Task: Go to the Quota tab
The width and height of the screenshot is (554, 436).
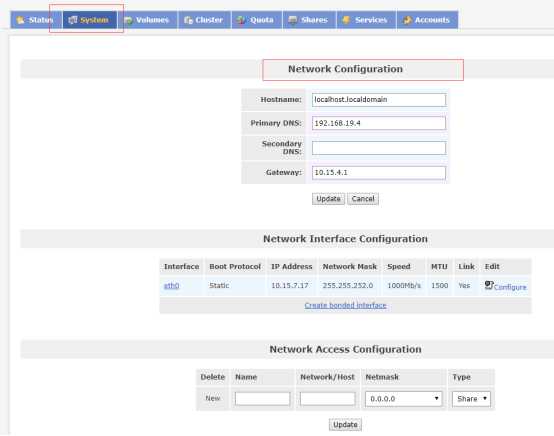Action: (x=257, y=20)
